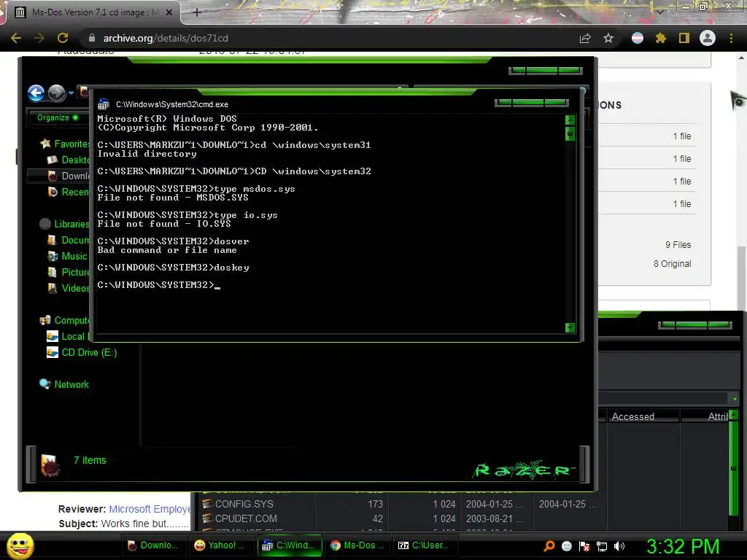The image size is (747, 560).
Task: Switch to the Ms-Dos Chrome taskbar button
Action: 357,545
